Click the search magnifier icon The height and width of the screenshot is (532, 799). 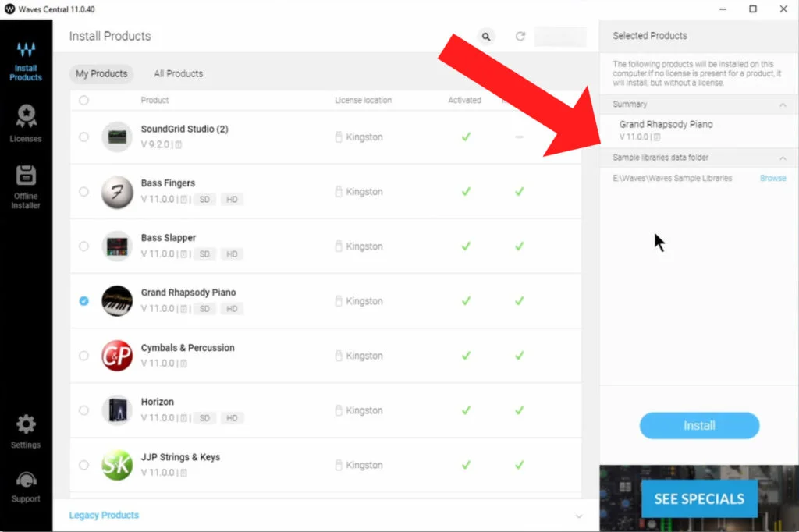[x=486, y=37]
